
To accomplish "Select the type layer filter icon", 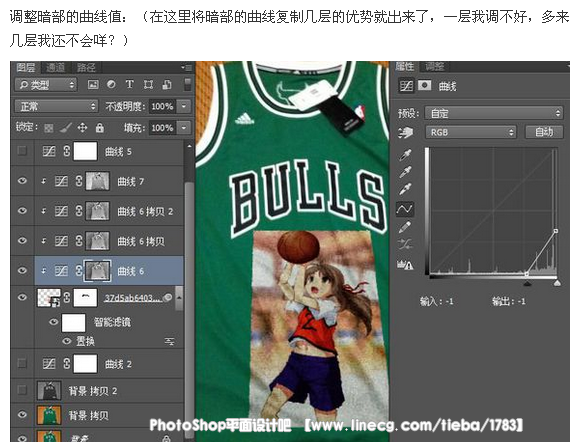I will tap(129, 84).
